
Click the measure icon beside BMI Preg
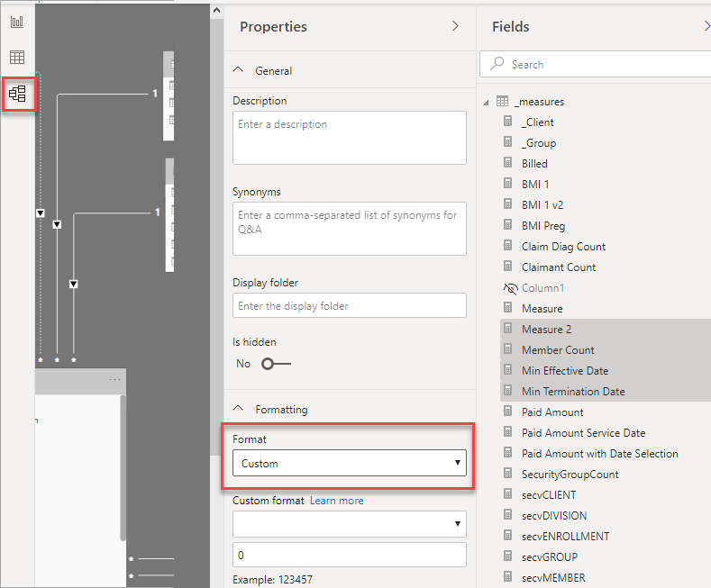point(508,225)
